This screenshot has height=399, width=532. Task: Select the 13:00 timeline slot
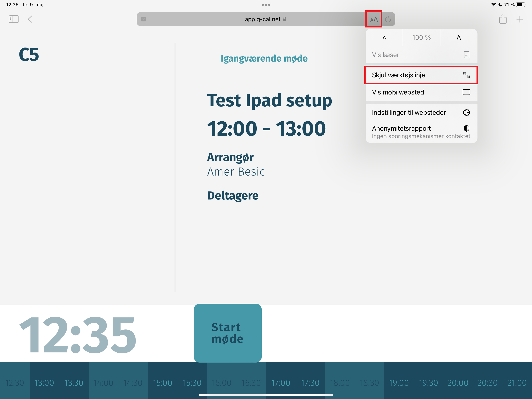[44, 383]
